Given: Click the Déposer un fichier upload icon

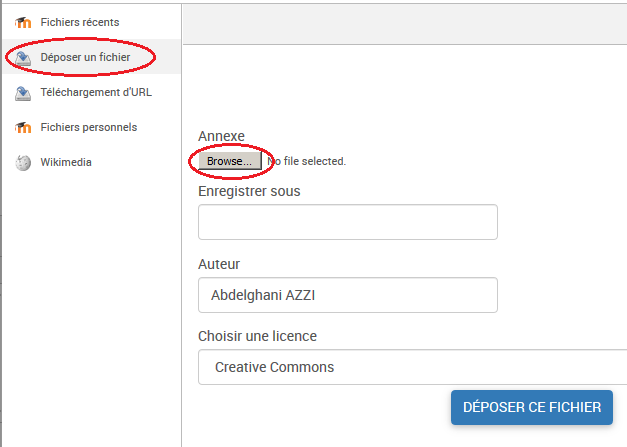Looking at the screenshot, I should tap(23, 58).
